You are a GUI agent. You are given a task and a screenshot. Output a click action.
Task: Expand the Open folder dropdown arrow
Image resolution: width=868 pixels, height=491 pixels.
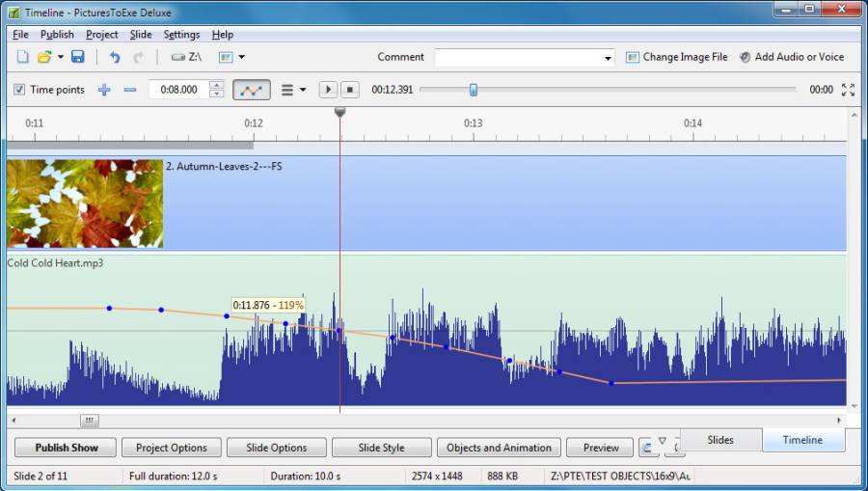(61, 57)
